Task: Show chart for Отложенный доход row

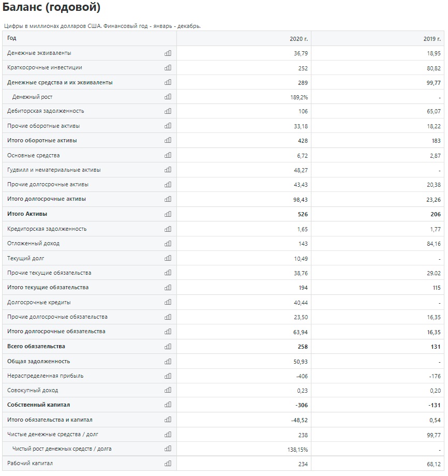Action: pos(168,244)
